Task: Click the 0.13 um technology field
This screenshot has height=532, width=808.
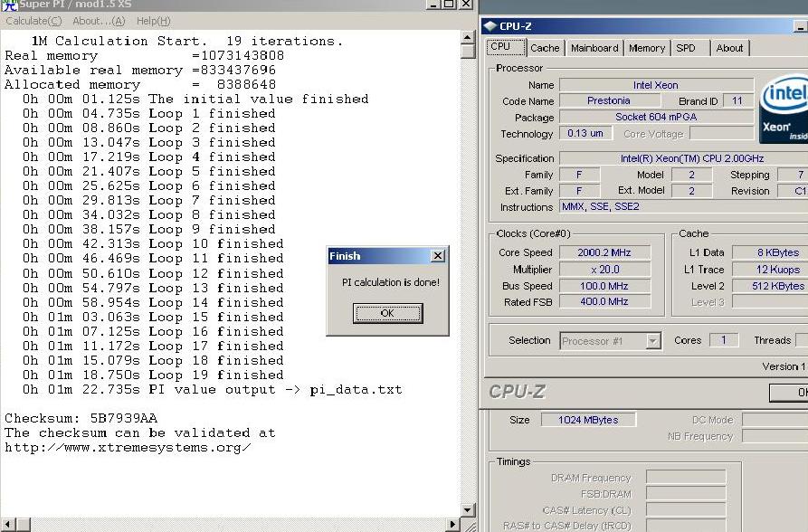Action: click(586, 133)
